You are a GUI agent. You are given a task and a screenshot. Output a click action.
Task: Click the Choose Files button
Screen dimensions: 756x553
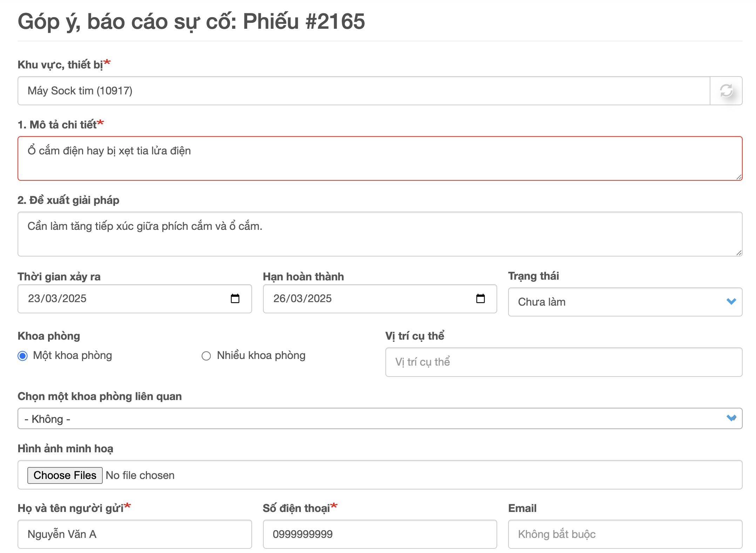pyautogui.click(x=65, y=475)
